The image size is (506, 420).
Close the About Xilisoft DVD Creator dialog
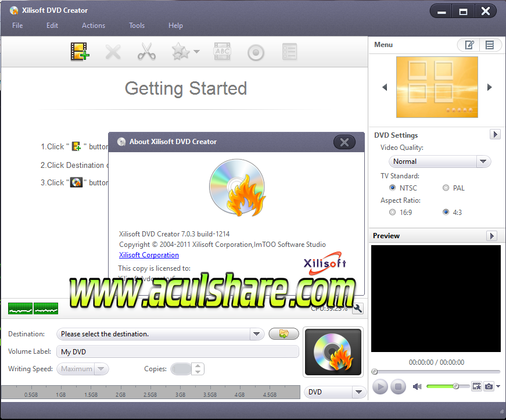coord(344,142)
